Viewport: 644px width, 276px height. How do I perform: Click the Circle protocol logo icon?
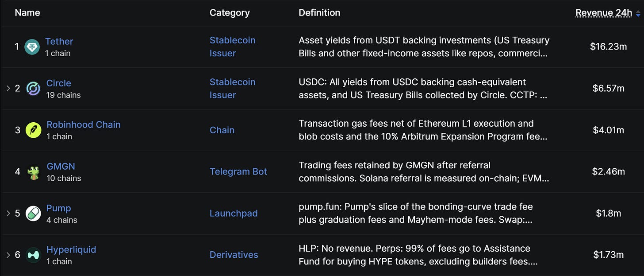click(x=33, y=89)
